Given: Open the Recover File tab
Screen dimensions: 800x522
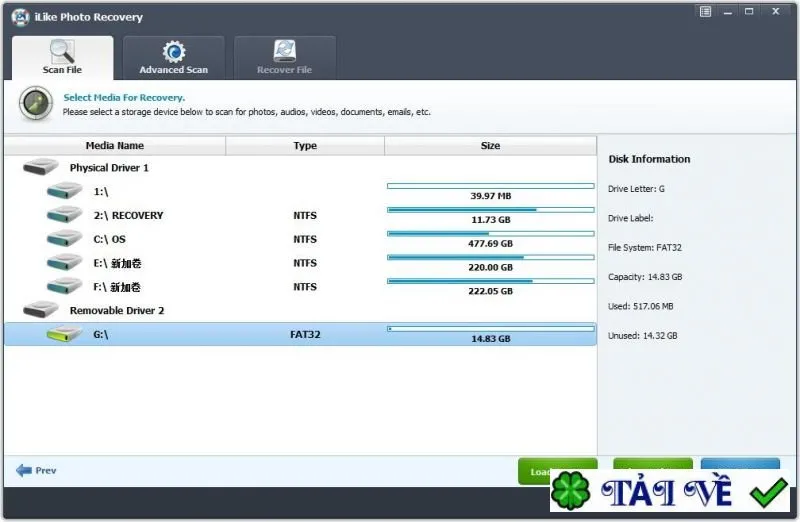Looking at the screenshot, I should [x=285, y=58].
